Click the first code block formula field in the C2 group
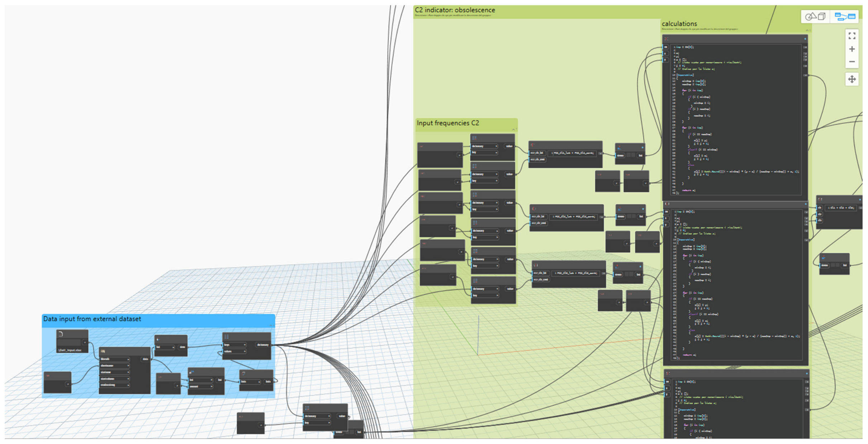The image size is (868, 444). (573, 153)
